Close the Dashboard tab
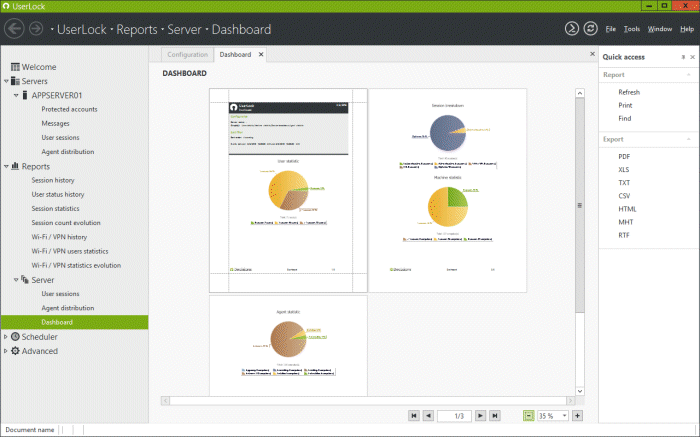Screen dimensions: 700x437 pyautogui.click(x=261, y=54)
